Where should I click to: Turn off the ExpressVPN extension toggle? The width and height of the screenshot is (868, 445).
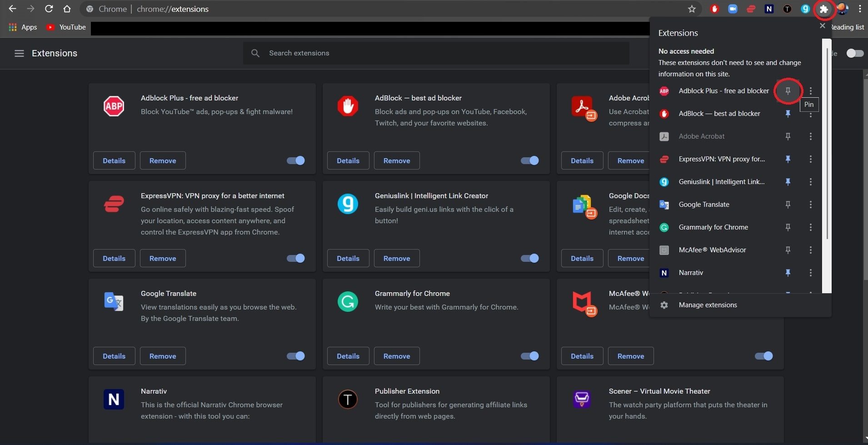[x=296, y=258]
